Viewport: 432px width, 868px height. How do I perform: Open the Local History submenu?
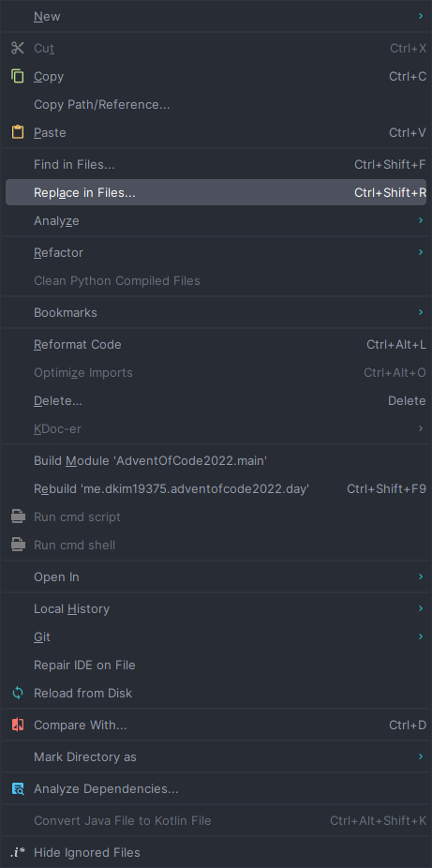click(216, 609)
